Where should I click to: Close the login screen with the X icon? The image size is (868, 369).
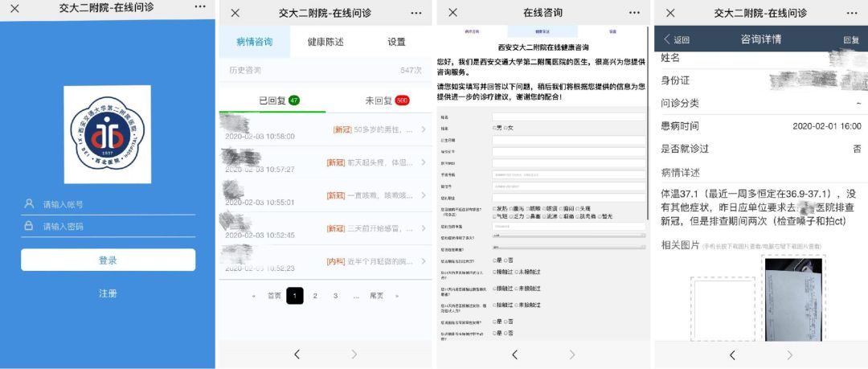tap(15, 8)
